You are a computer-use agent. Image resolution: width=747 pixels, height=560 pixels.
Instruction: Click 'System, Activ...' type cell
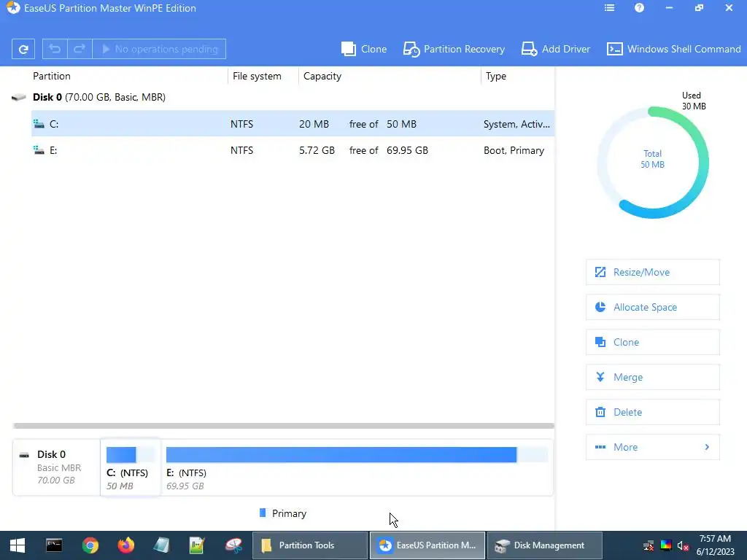[517, 124]
